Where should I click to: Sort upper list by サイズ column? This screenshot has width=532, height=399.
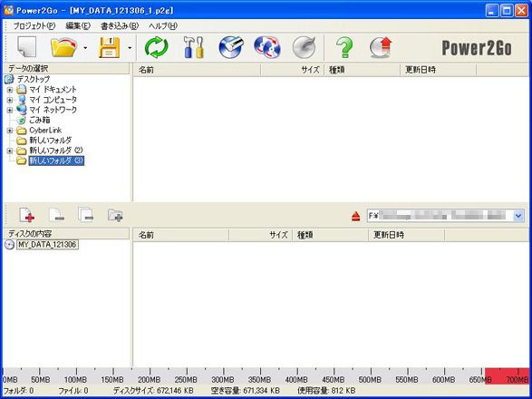[x=293, y=70]
